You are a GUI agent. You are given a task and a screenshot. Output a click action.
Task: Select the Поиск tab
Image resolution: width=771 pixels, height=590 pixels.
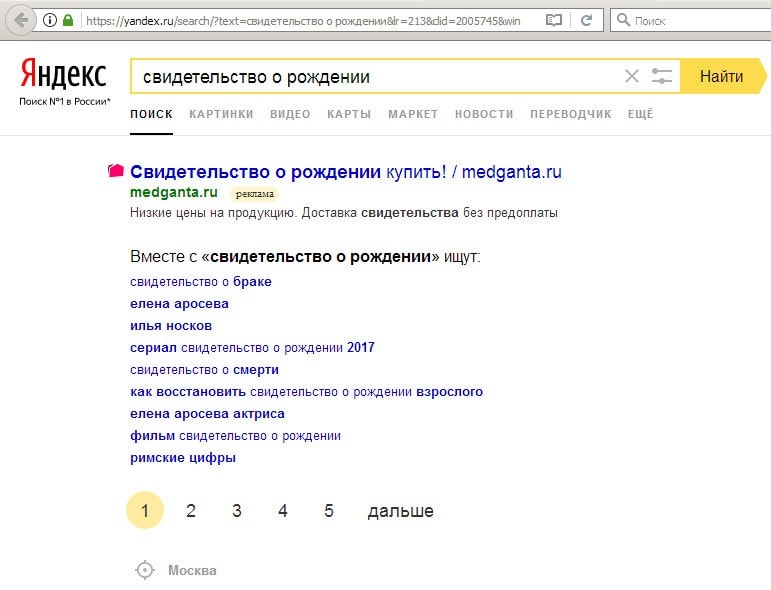[x=151, y=114]
